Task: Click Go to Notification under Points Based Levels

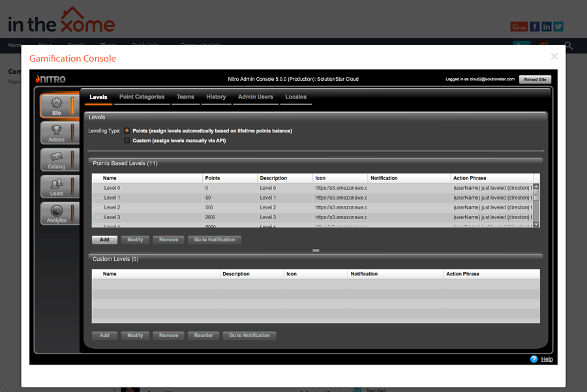Action: (x=215, y=239)
